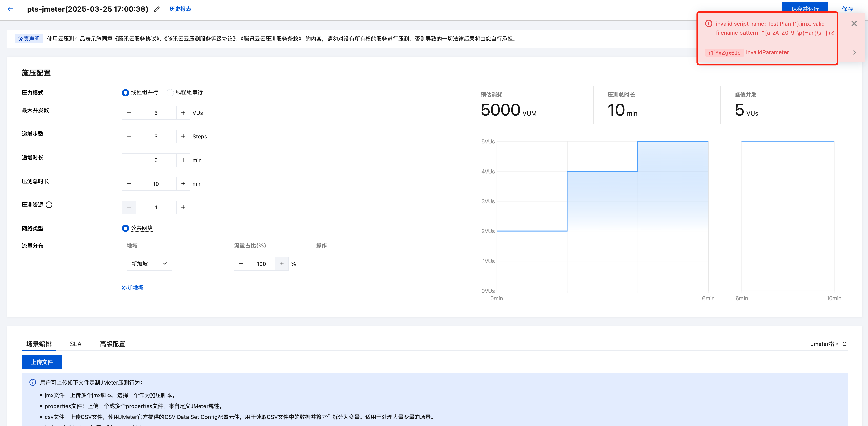868x426 pixels.
Task: Select 线程组串行 radio button
Action: tap(170, 93)
